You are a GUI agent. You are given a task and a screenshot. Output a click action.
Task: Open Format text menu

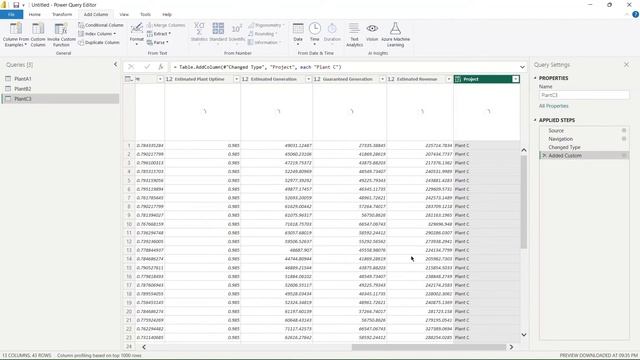coord(137,34)
